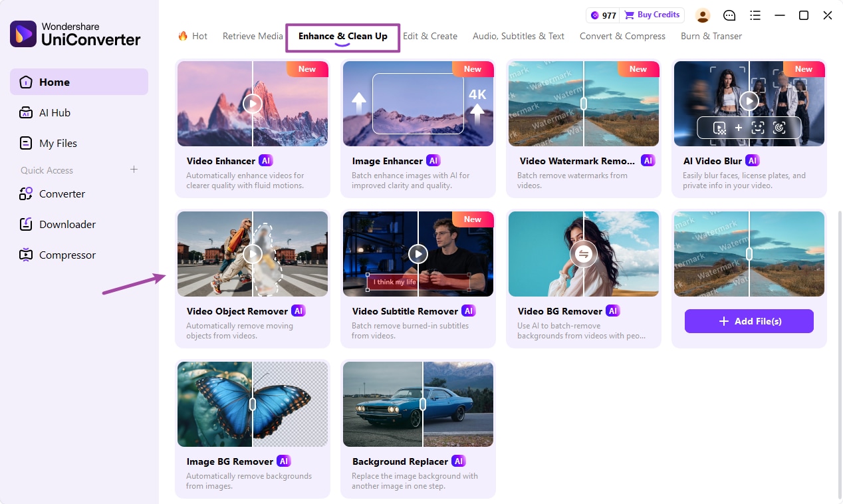Click the butterfly Image BG Remover slider handle
Image resolution: width=843 pixels, height=504 pixels.
[253, 404]
